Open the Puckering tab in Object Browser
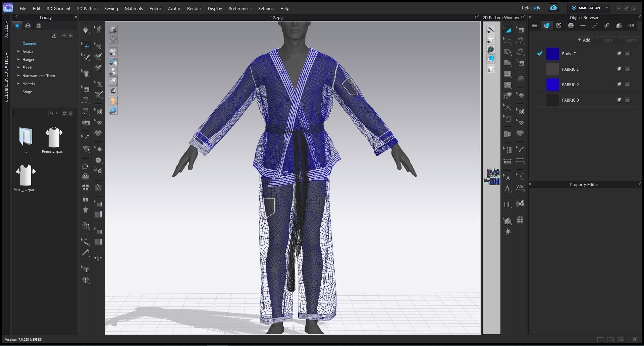 click(x=607, y=25)
